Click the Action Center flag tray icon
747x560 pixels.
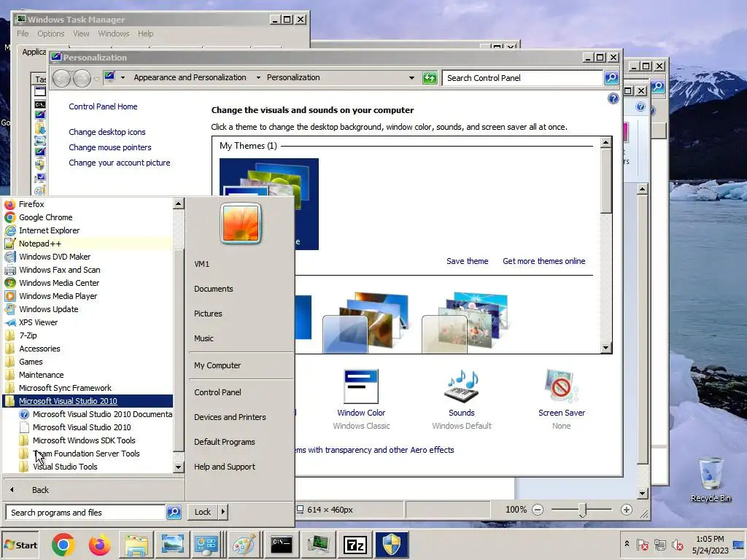[x=643, y=544]
